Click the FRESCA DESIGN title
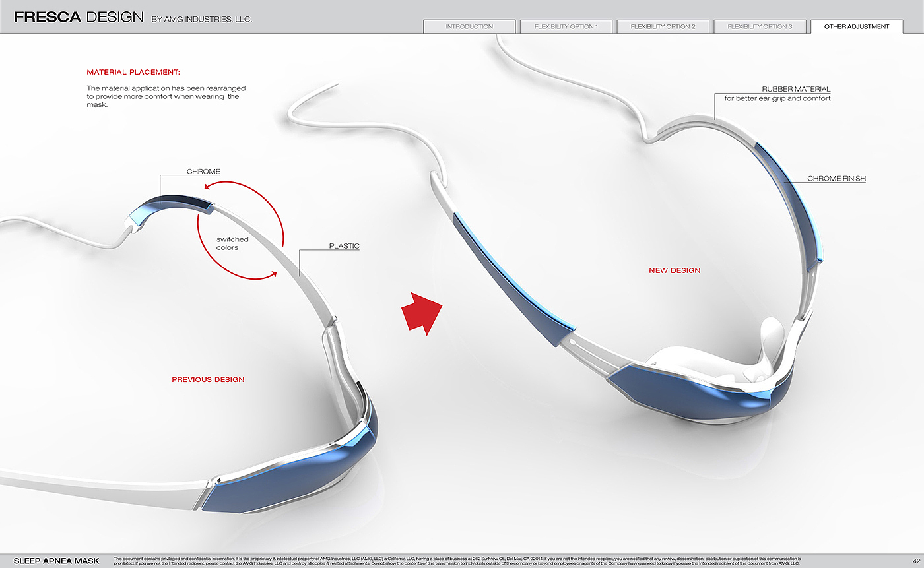 79,17
